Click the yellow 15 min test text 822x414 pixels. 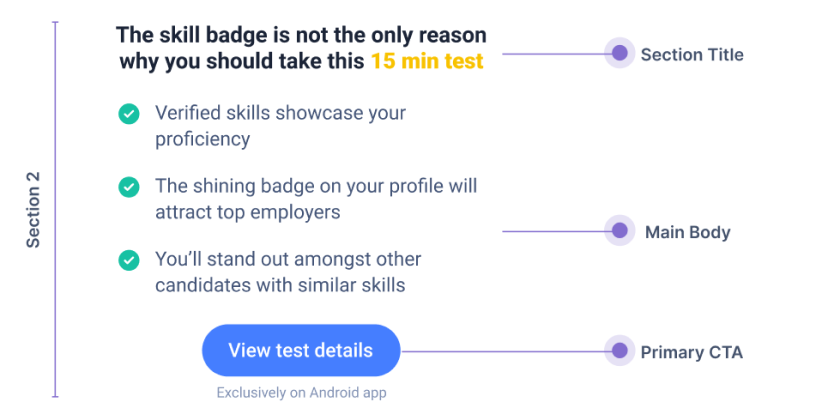(427, 62)
